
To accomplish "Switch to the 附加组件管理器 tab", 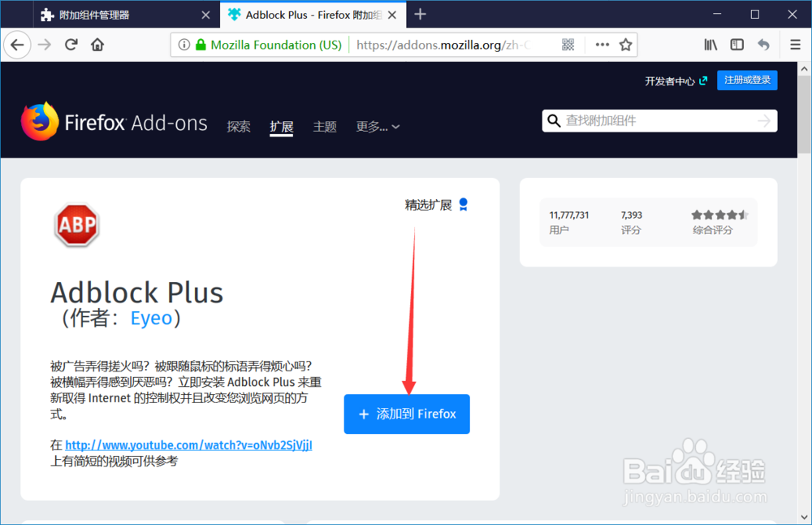I will click(x=127, y=15).
